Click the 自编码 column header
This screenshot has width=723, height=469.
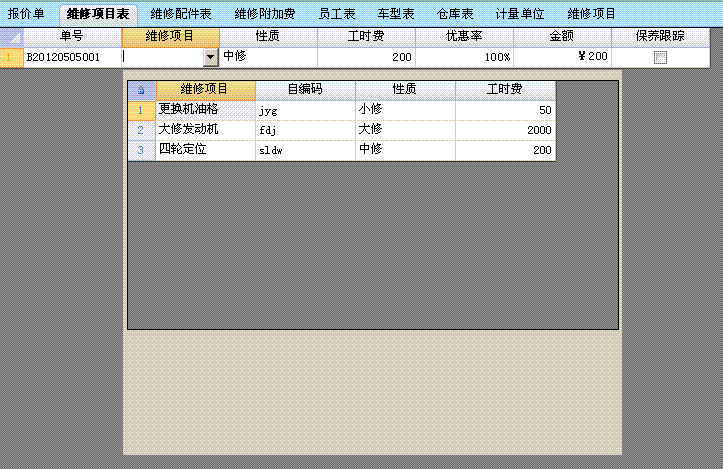tap(305, 90)
